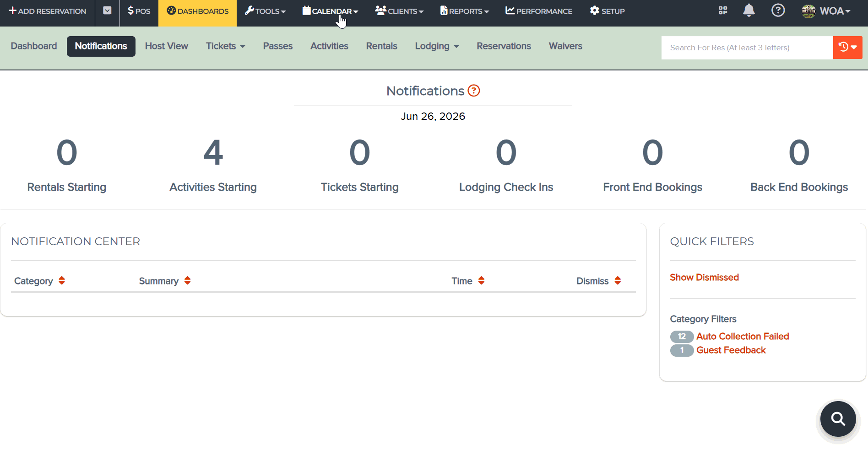This screenshot has width=868, height=450.
Task: Click the Show Dismissed link
Action: tap(705, 278)
